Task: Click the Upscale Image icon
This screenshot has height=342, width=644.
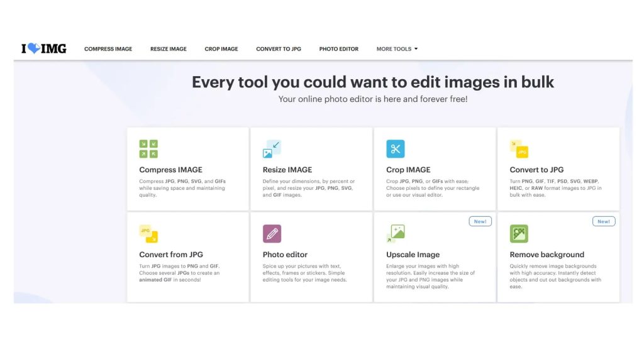Action: click(x=396, y=234)
